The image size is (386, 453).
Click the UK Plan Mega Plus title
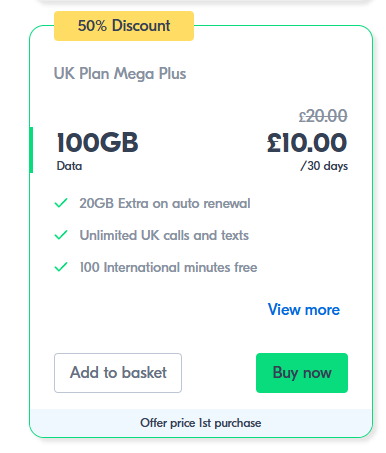pyautogui.click(x=120, y=74)
